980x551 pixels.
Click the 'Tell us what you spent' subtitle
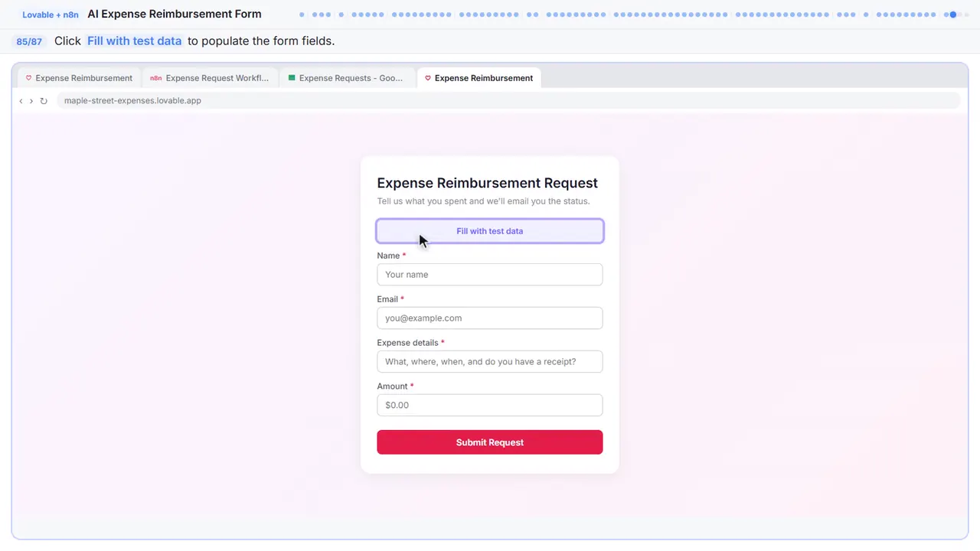484,201
